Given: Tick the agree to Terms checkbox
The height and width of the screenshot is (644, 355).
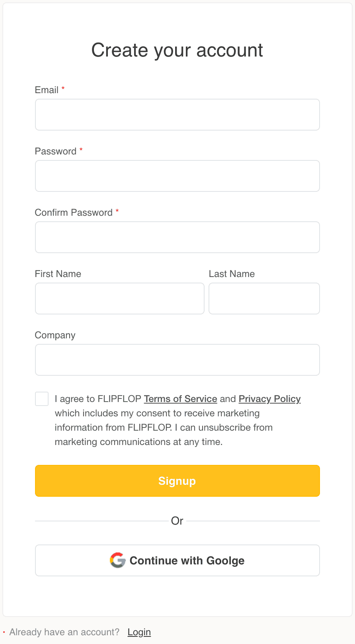Looking at the screenshot, I should 42,399.
